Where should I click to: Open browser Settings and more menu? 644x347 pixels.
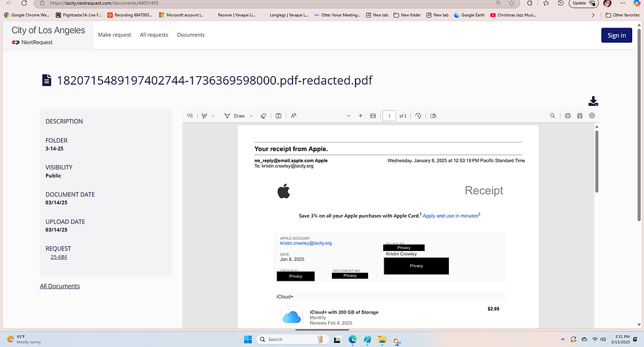point(623,3)
